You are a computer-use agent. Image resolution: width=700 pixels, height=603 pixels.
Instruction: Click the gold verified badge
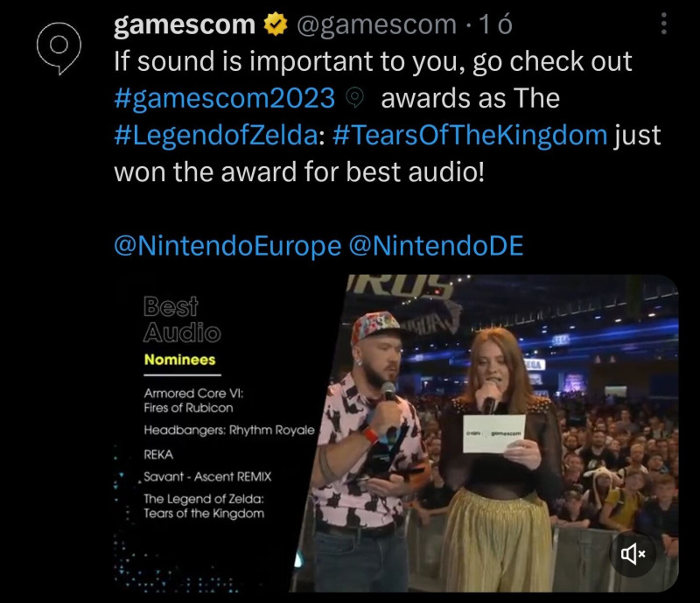coord(276,25)
